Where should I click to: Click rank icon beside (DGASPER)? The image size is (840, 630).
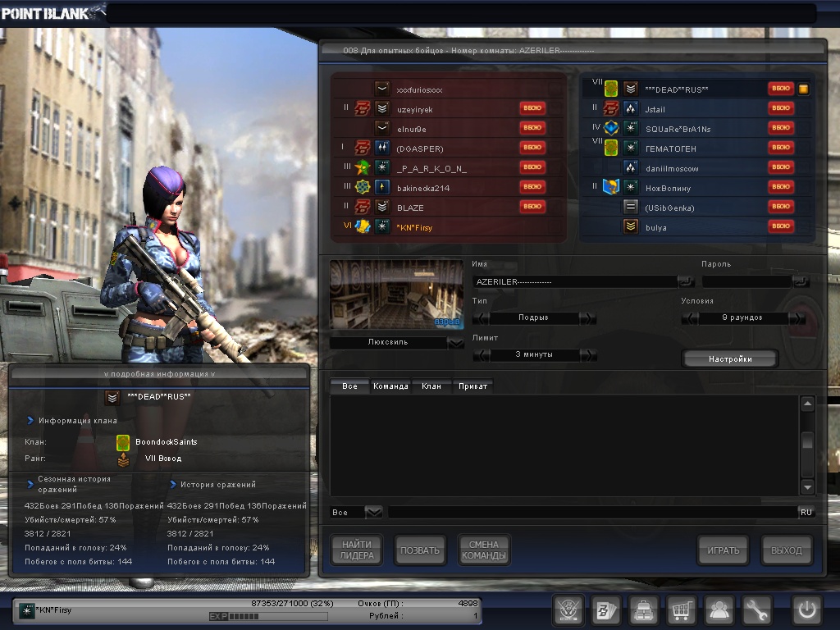382,148
